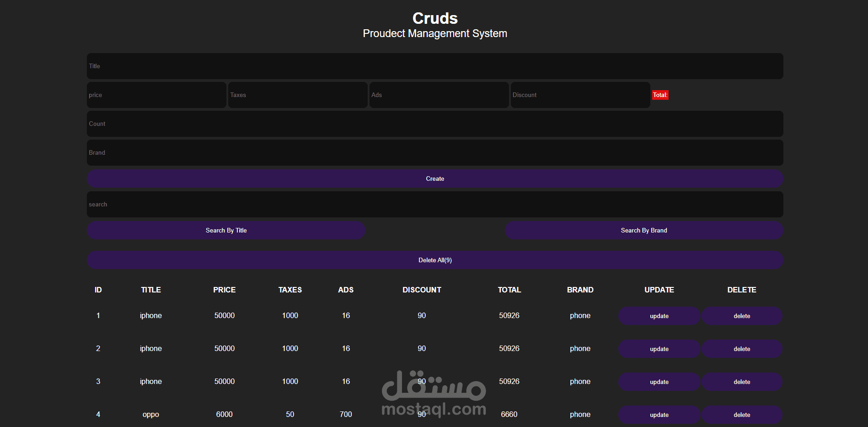Delete the oppo product row
Viewport: 868px width, 427px height.
pos(742,415)
